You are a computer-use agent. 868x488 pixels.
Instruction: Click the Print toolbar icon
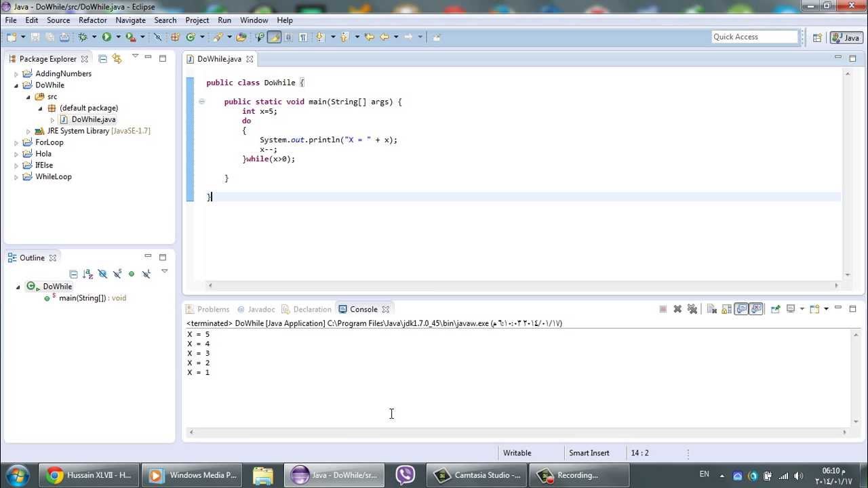click(x=64, y=37)
